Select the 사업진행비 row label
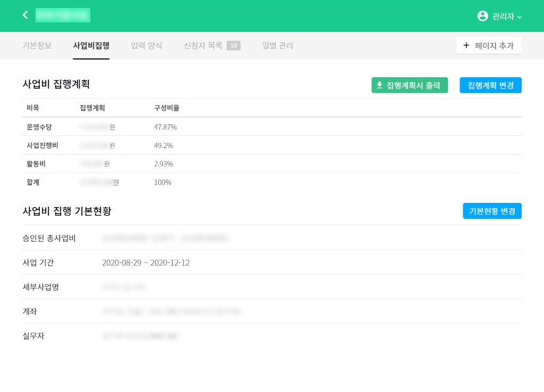Image resolution: width=544 pixels, height=392 pixels. (x=42, y=146)
